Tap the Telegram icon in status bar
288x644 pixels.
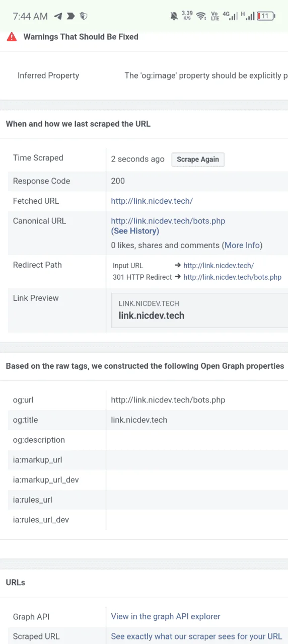tap(58, 16)
